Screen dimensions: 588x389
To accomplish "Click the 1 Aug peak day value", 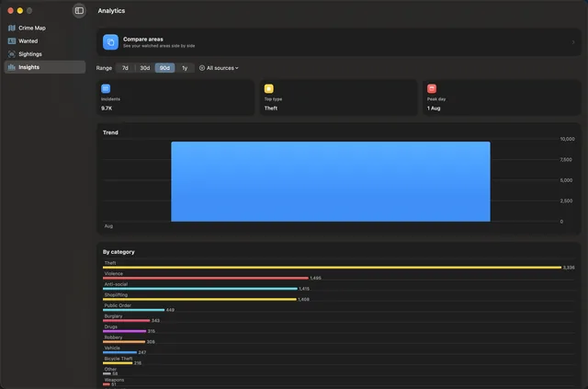I will pos(434,109).
